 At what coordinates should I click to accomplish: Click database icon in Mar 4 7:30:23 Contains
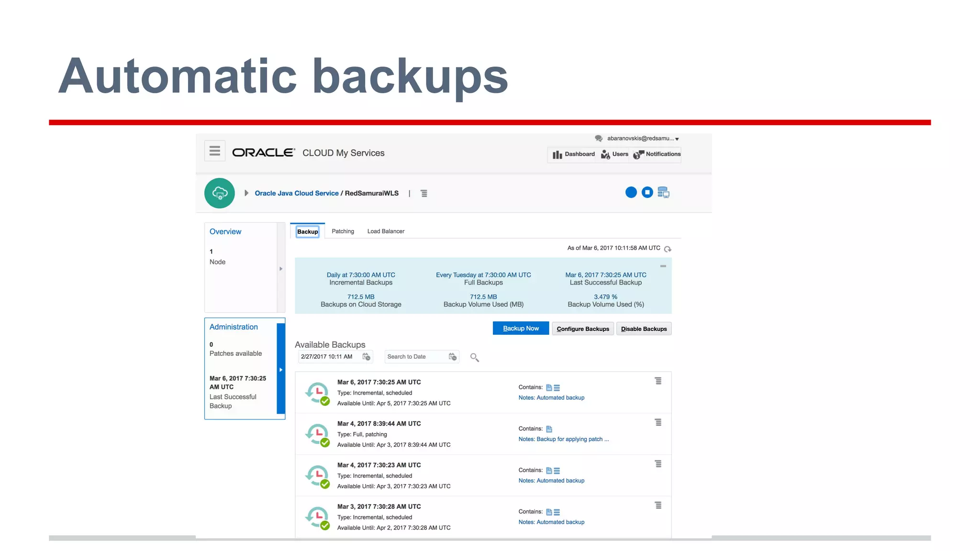coord(557,471)
